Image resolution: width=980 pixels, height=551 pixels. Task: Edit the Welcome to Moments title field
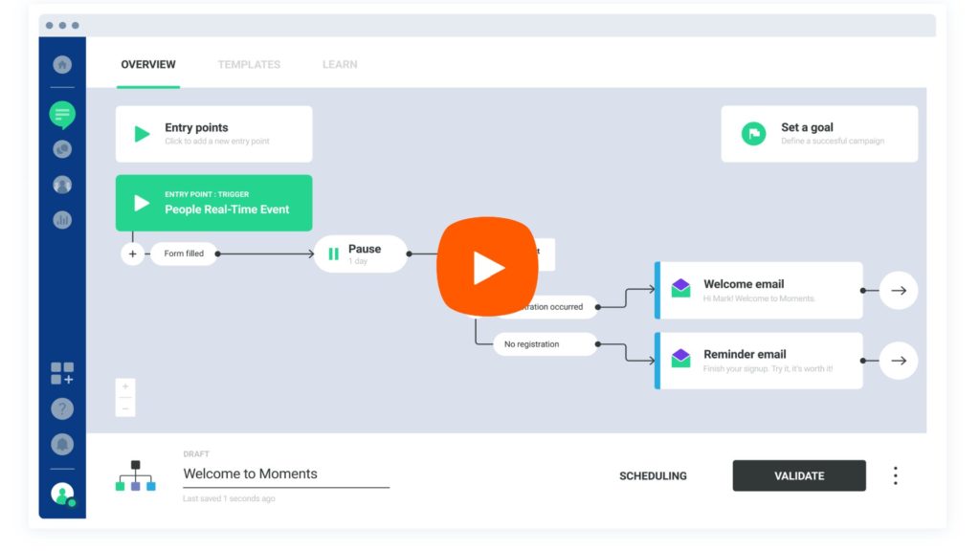249,474
